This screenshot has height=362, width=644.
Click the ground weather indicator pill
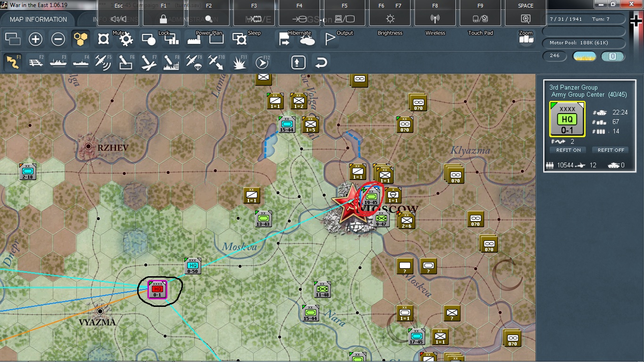(584, 56)
